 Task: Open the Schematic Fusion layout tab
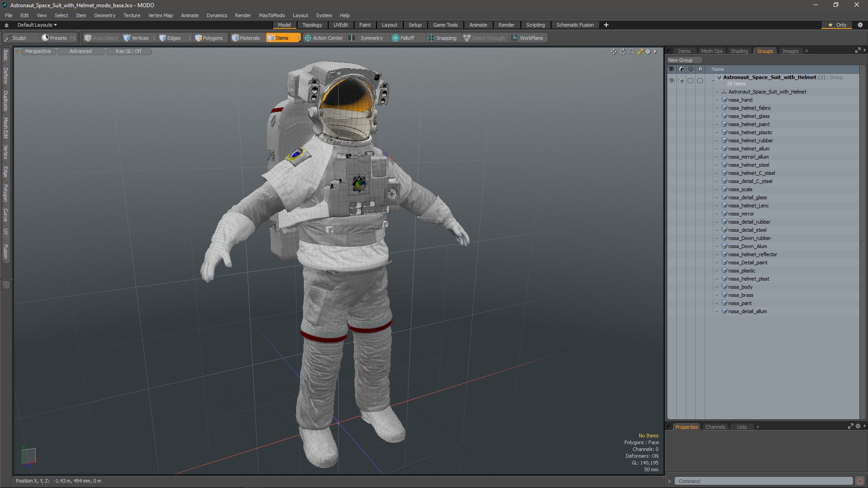pyautogui.click(x=575, y=25)
